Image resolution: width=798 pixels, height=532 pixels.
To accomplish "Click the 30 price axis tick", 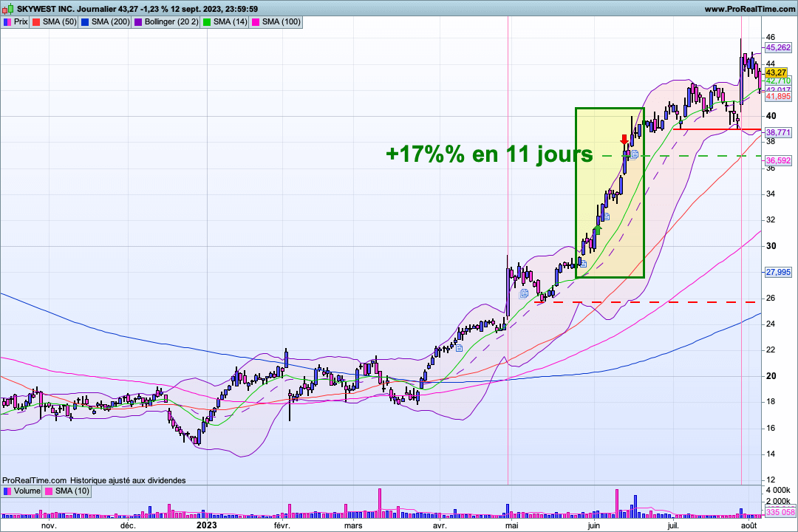I will 771,246.
